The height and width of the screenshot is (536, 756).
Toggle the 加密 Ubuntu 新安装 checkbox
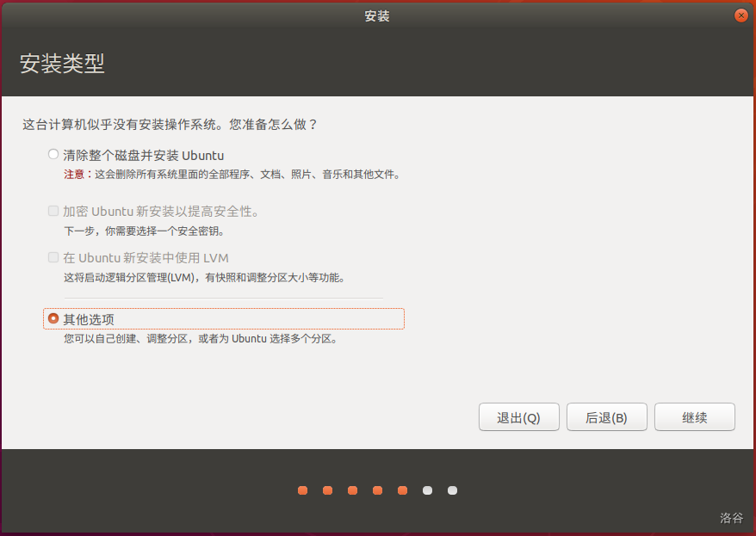tap(53, 211)
